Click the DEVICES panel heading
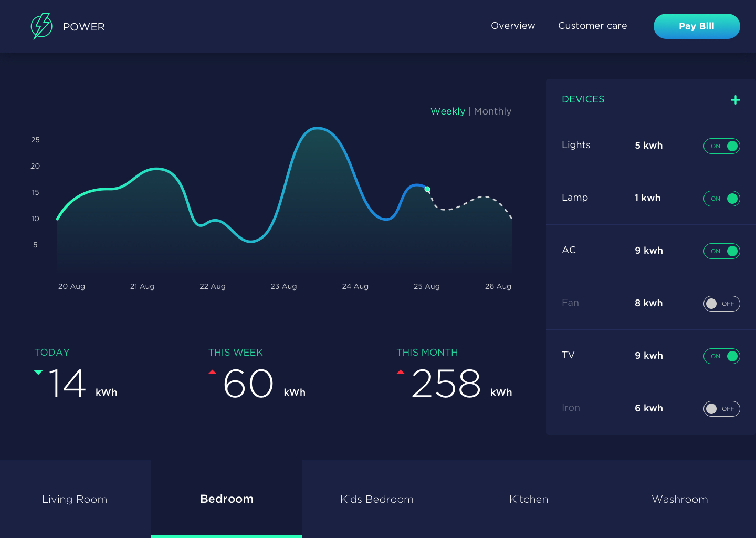 coord(583,99)
